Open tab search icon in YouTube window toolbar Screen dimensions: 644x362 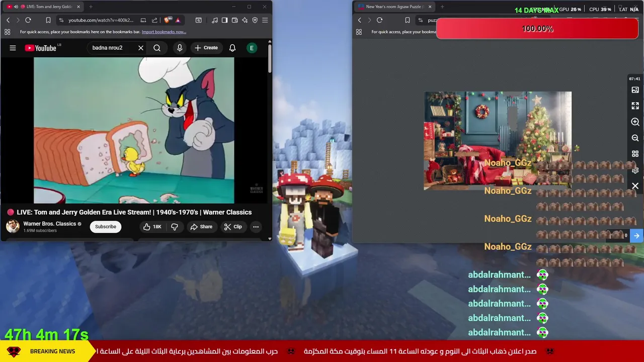[199, 20]
